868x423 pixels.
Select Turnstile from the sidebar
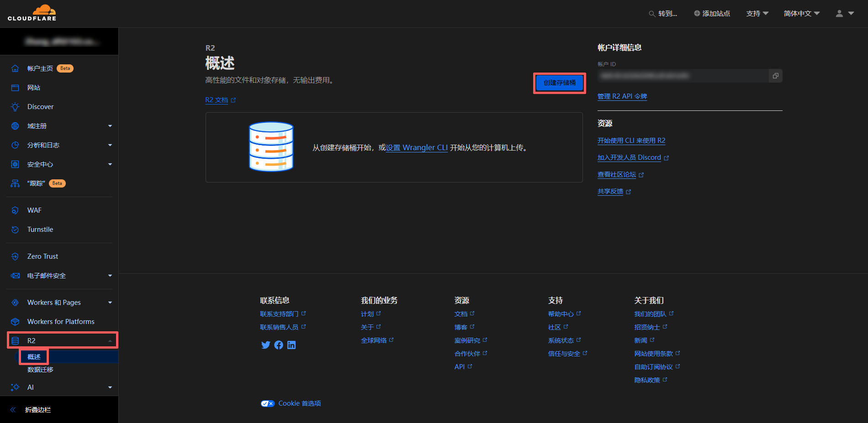point(41,230)
